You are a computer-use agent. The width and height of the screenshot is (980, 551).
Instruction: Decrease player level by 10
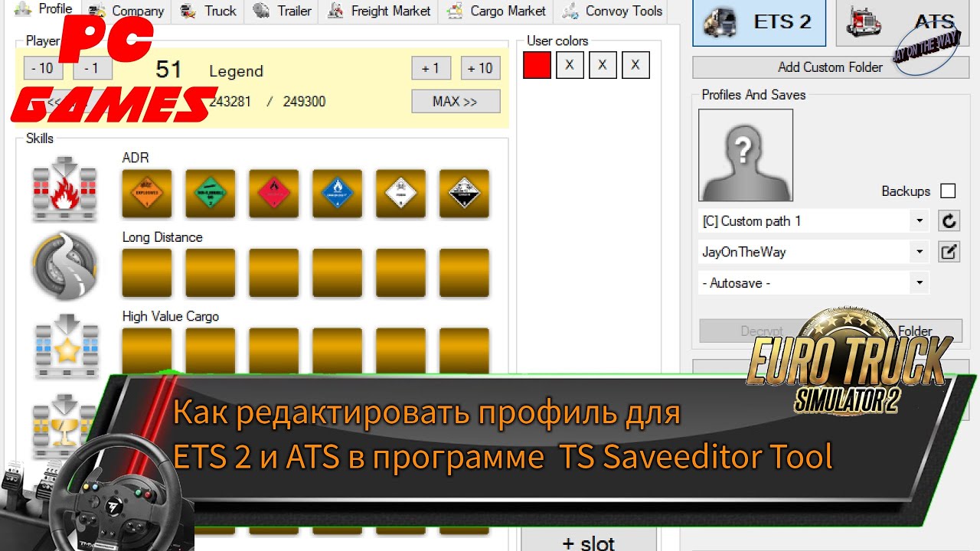click(x=43, y=68)
